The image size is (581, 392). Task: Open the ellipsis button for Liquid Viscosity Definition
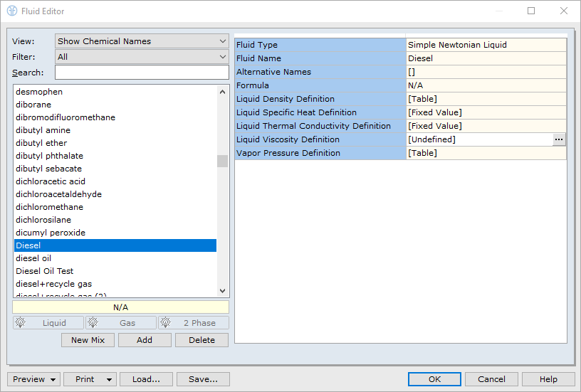[x=559, y=139]
